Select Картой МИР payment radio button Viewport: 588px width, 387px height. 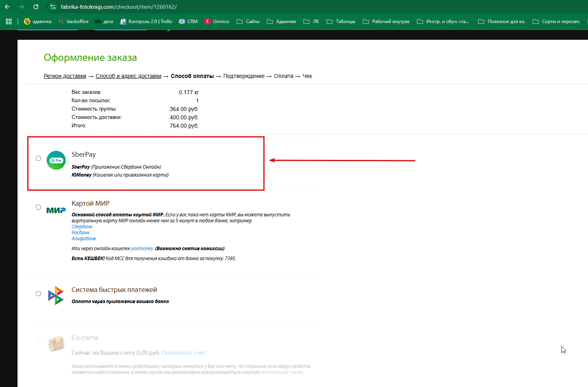(x=38, y=207)
